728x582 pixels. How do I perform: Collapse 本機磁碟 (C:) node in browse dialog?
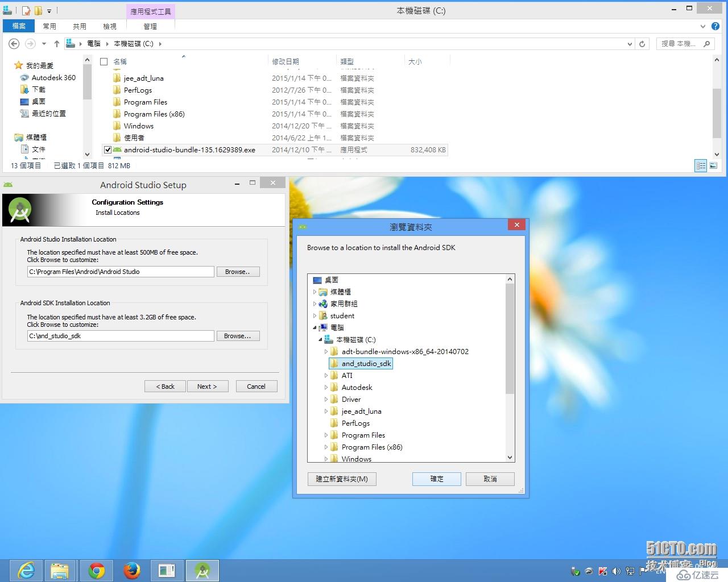tap(320, 339)
